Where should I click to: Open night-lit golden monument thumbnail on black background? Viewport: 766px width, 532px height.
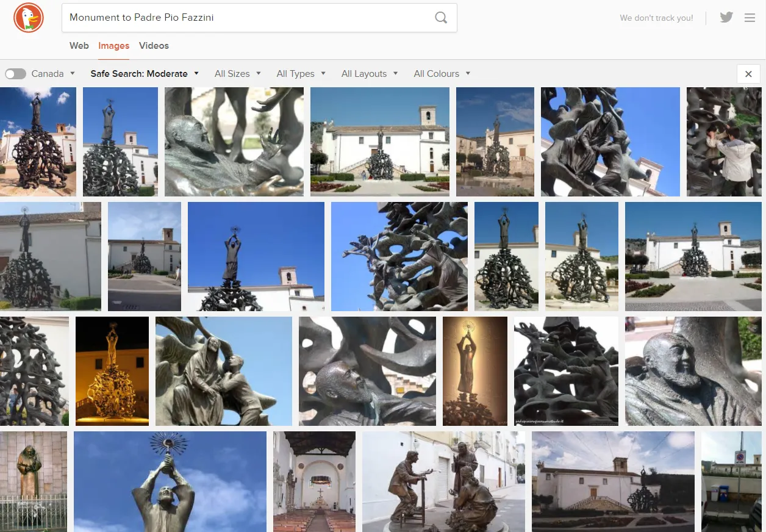coord(112,371)
